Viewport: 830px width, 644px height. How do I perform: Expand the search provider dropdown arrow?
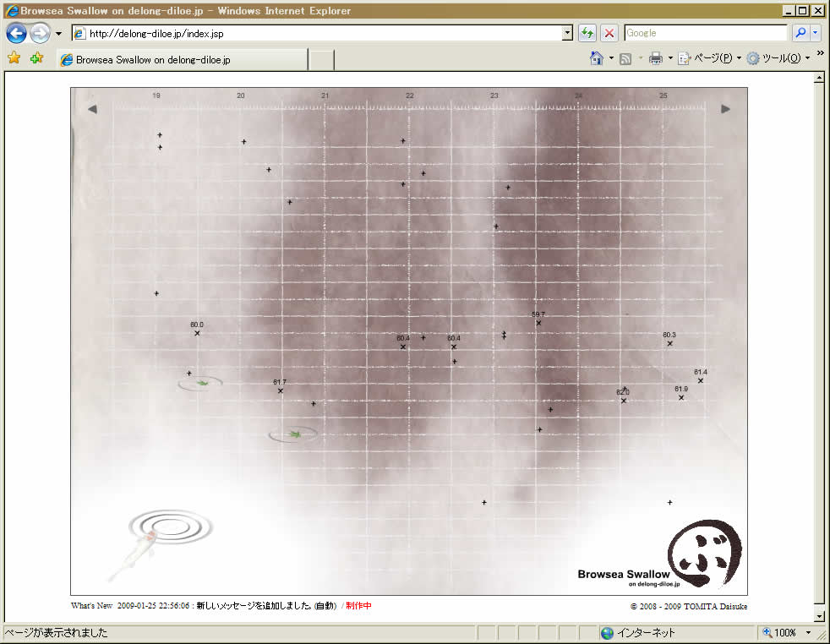point(816,34)
